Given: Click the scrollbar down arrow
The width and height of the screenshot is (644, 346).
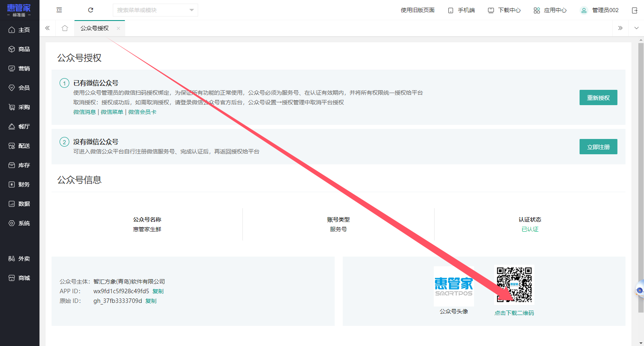Looking at the screenshot, I should tap(641, 343).
